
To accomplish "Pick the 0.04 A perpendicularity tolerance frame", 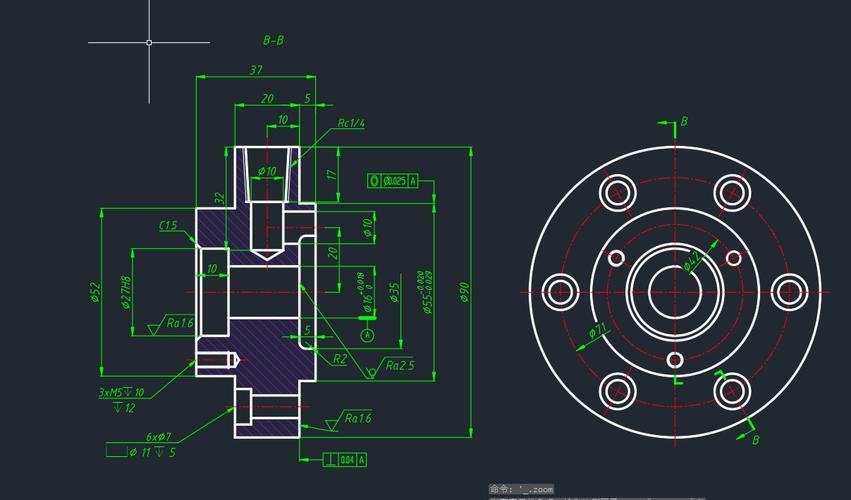I will click(x=345, y=460).
